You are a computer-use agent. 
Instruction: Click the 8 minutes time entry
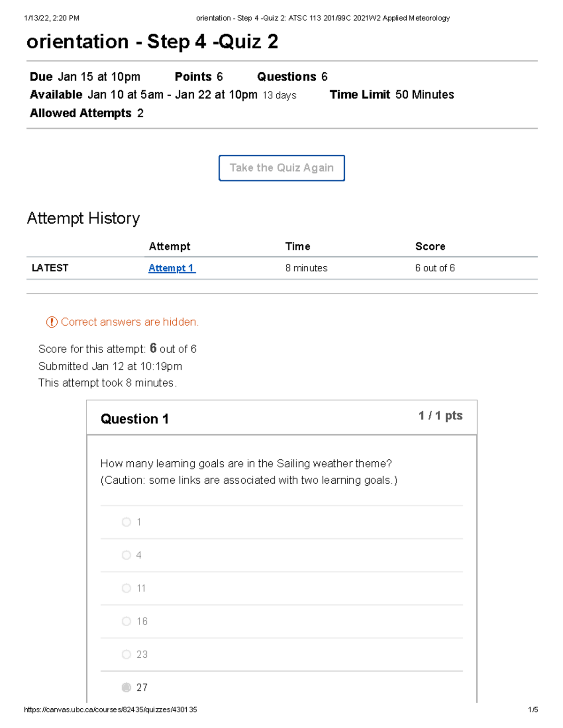306,268
